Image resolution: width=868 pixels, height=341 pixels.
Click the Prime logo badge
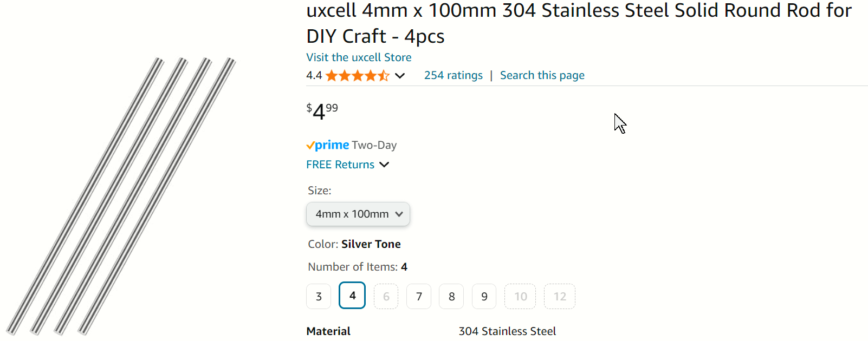328,145
